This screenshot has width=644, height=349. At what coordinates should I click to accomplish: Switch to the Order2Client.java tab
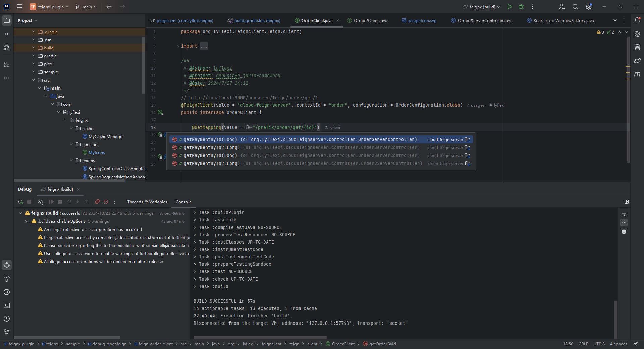370,20
